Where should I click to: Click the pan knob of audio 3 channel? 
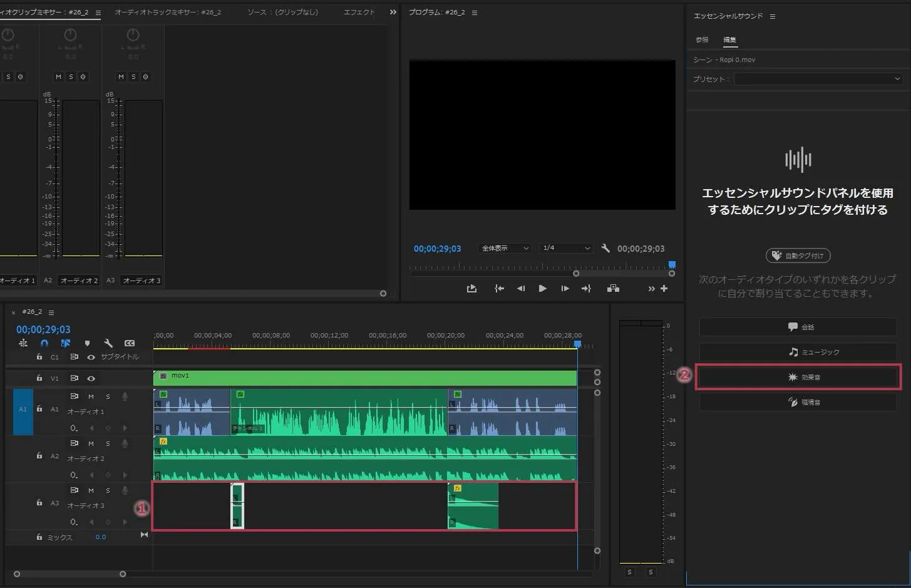tap(133, 35)
